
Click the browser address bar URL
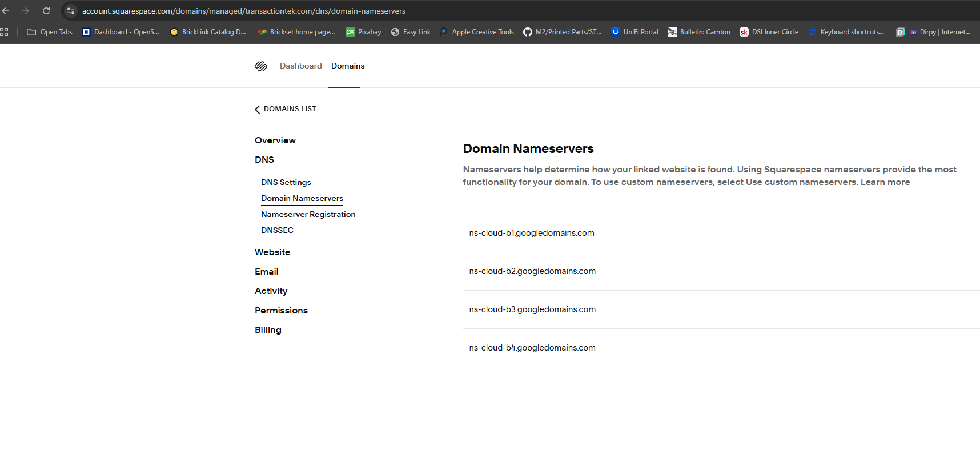[x=244, y=11]
